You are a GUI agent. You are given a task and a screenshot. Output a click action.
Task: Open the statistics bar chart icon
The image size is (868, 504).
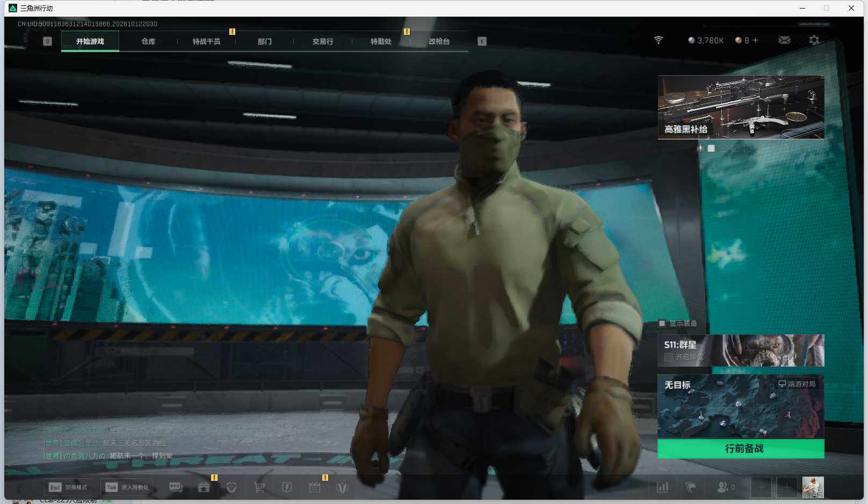[x=663, y=487]
